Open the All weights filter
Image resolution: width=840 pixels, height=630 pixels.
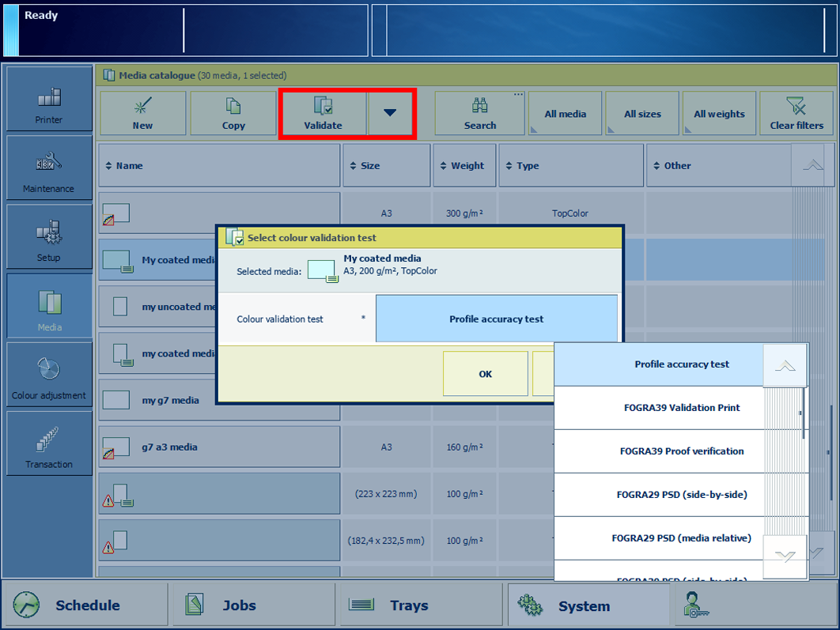719,114
